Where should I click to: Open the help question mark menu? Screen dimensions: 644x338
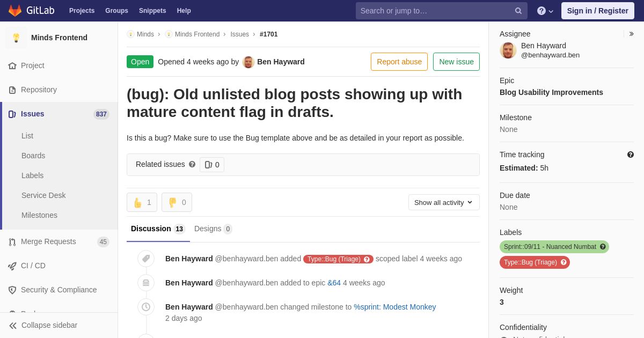point(545,11)
